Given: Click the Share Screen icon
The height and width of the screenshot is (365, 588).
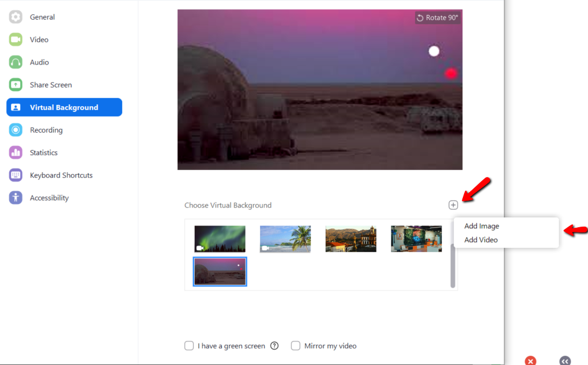Looking at the screenshot, I should click(16, 85).
